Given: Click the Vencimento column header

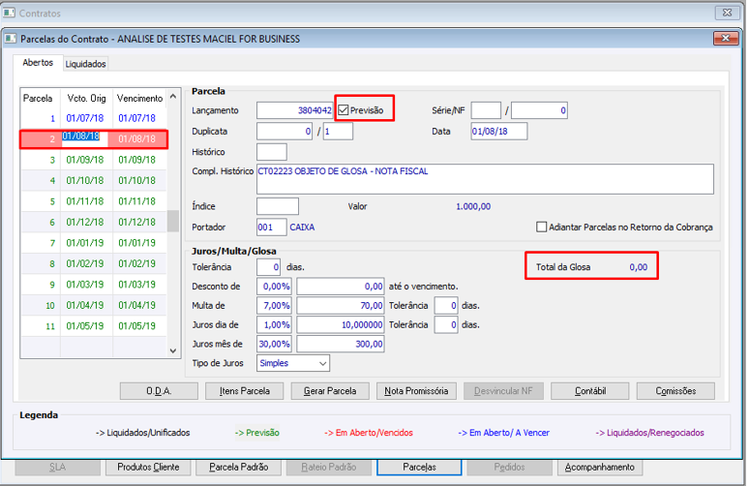Looking at the screenshot, I should 140,98.
